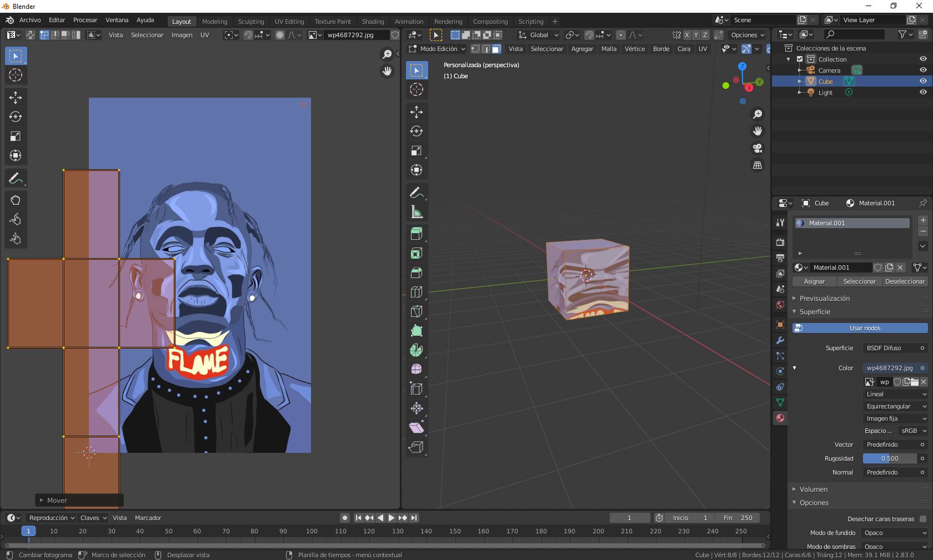
Task: Click the current frame number field
Action: coord(630,518)
